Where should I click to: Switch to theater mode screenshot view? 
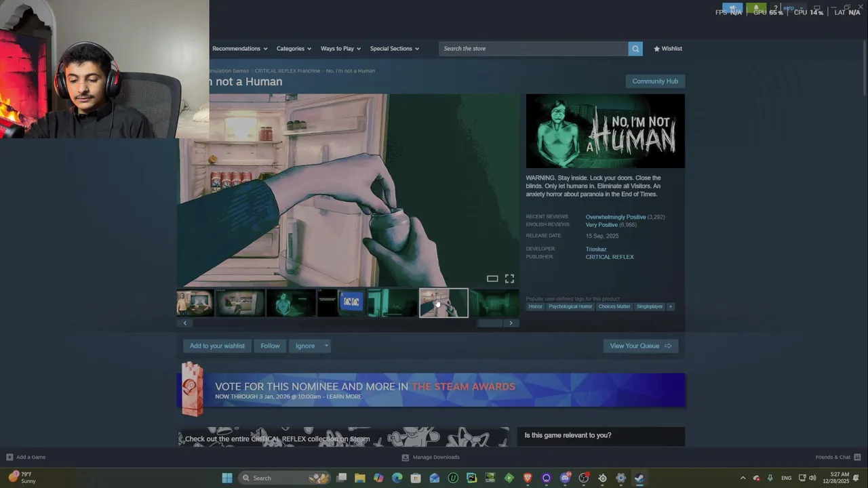click(492, 279)
